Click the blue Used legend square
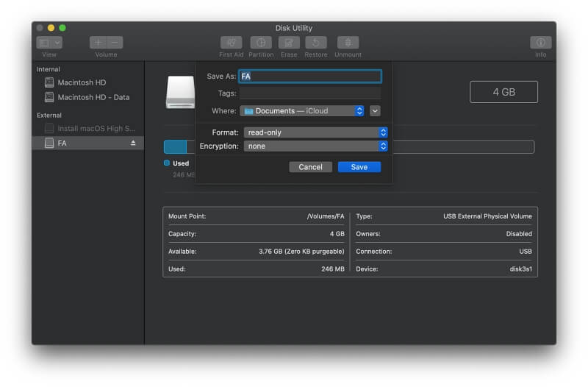The width and height of the screenshot is (588, 387). point(167,163)
